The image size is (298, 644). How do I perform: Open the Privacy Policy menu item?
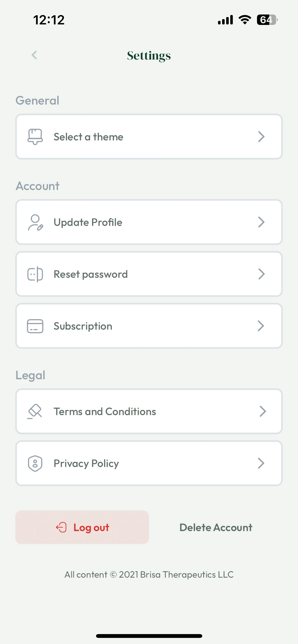click(x=149, y=463)
